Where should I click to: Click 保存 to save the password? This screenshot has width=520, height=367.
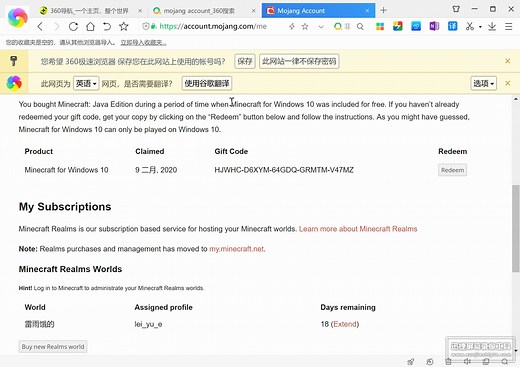245,61
